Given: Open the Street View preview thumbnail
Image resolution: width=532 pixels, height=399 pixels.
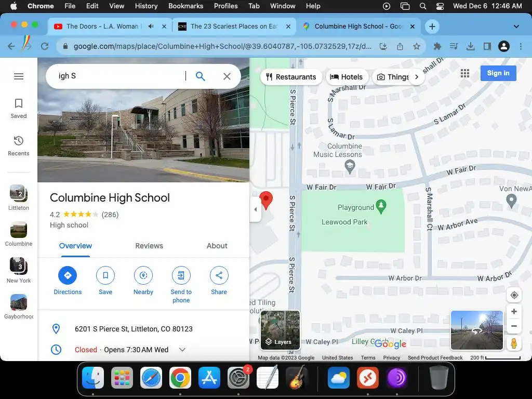Looking at the screenshot, I should pyautogui.click(x=477, y=330).
